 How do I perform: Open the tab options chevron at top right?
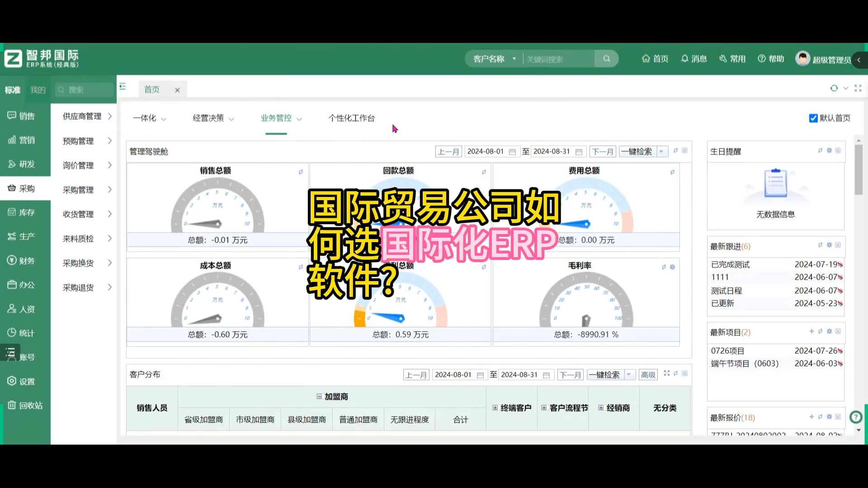845,88
